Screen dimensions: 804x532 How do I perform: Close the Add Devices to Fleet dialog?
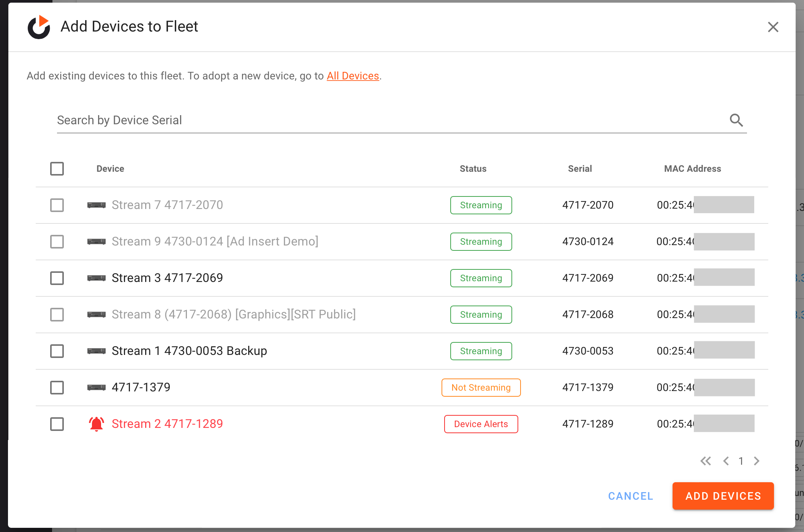pyautogui.click(x=773, y=27)
